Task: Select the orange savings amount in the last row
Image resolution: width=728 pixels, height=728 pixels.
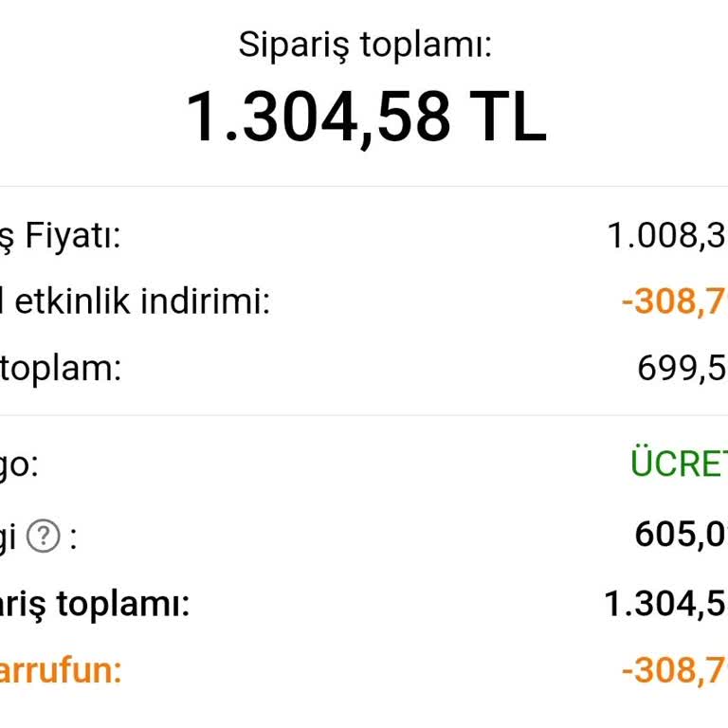Action: pyautogui.click(x=674, y=671)
